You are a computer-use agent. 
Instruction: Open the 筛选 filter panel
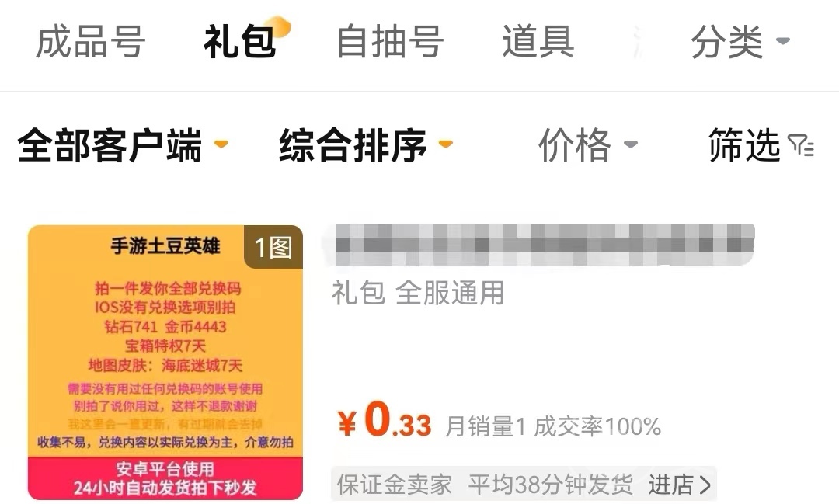(x=761, y=145)
